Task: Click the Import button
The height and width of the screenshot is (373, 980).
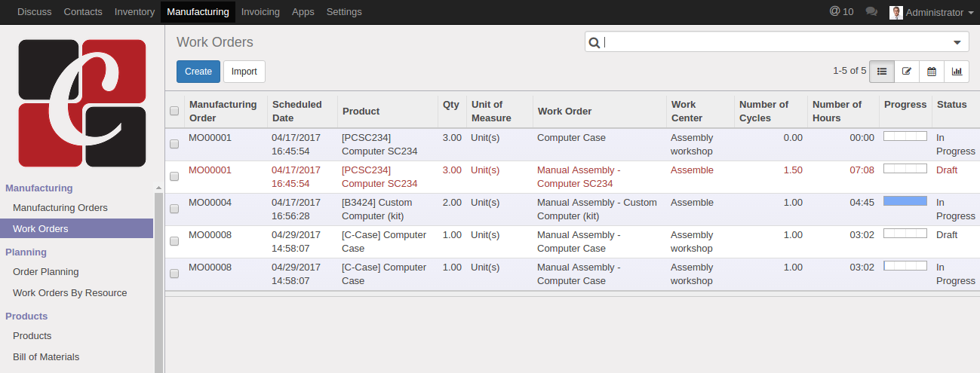Action: point(244,72)
